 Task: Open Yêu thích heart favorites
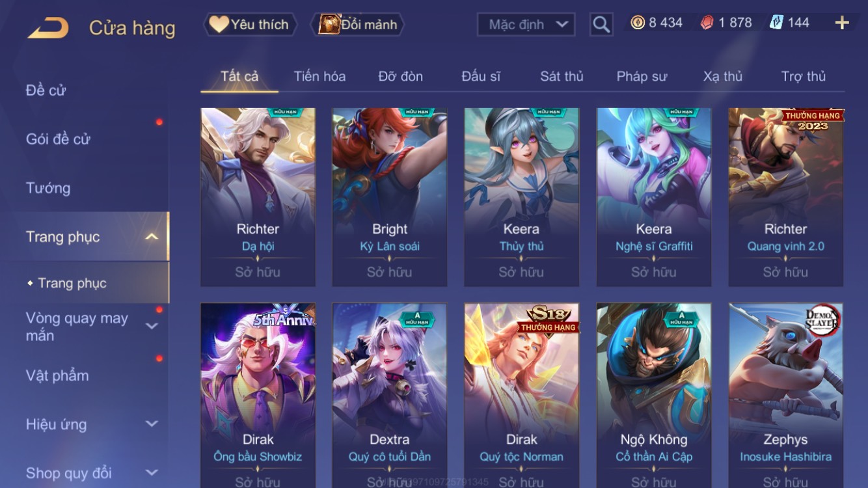coord(250,25)
